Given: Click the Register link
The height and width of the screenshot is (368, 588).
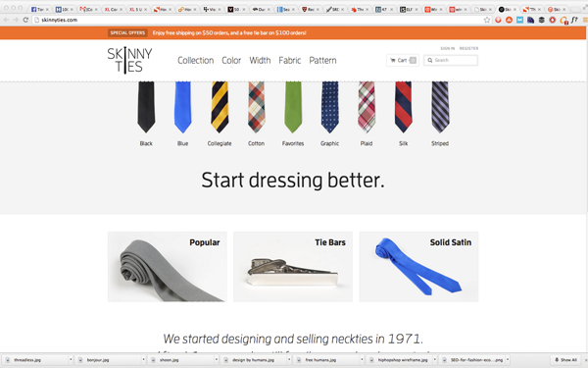Looking at the screenshot, I should click(468, 48).
